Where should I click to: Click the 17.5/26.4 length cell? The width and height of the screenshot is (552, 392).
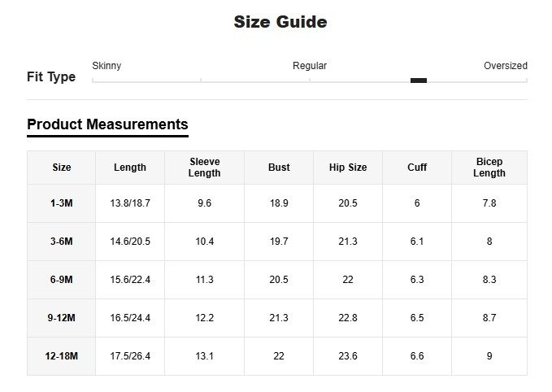pos(130,356)
